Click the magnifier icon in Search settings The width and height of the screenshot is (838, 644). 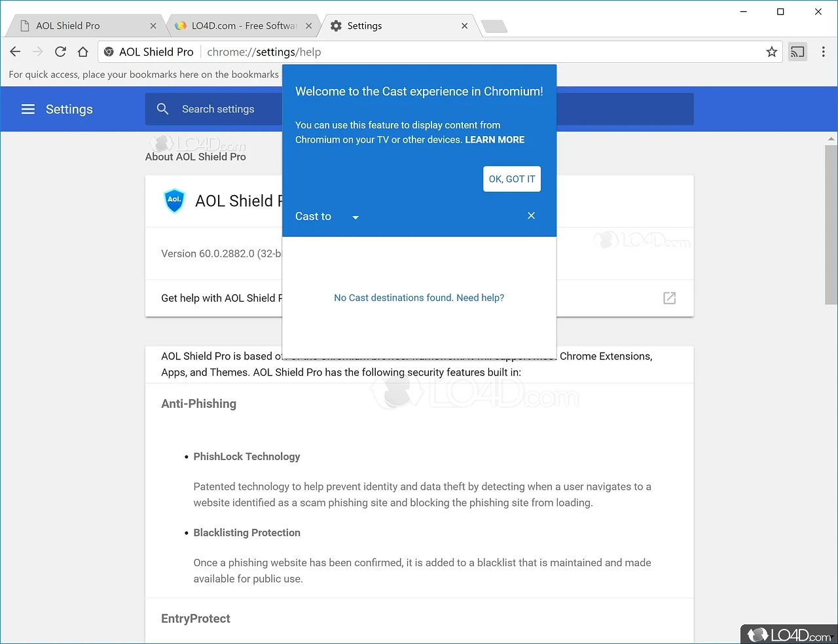coord(163,109)
